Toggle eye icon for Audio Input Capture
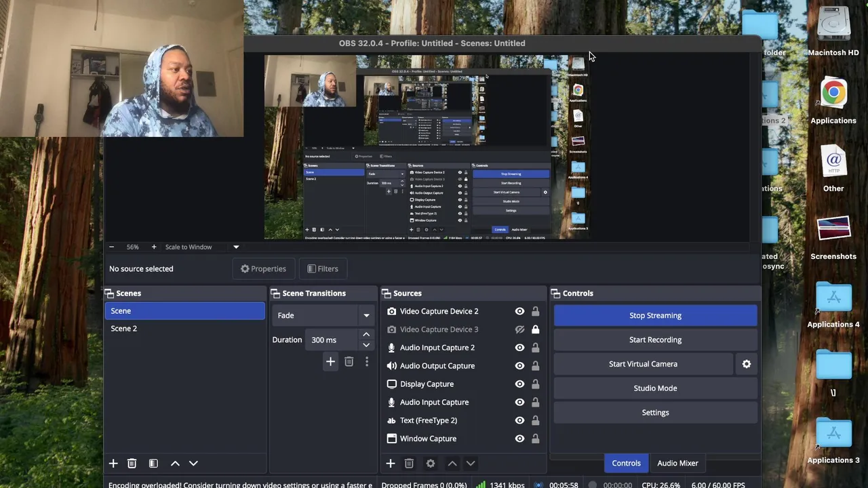Image resolution: width=868 pixels, height=488 pixels. click(519, 402)
